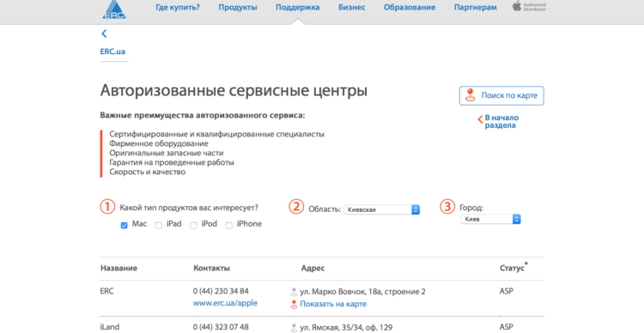The image size is (644, 333).
Task: Click the Адрес column header
Action: pyautogui.click(x=313, y=269)
